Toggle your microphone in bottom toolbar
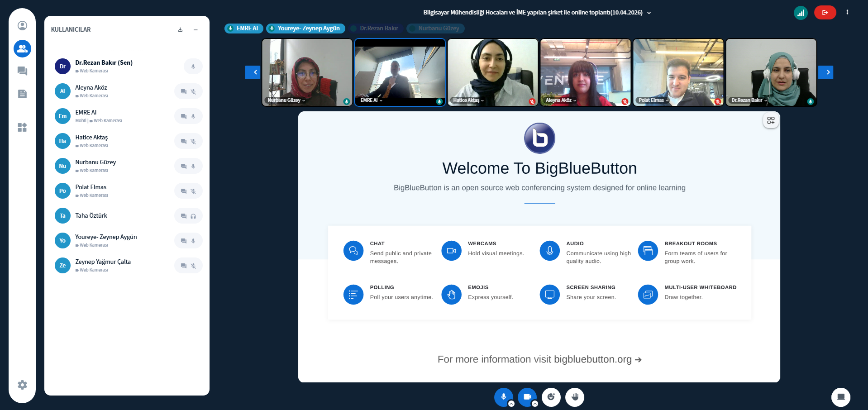This screenshot has width=868, height=410. [503, 396]
